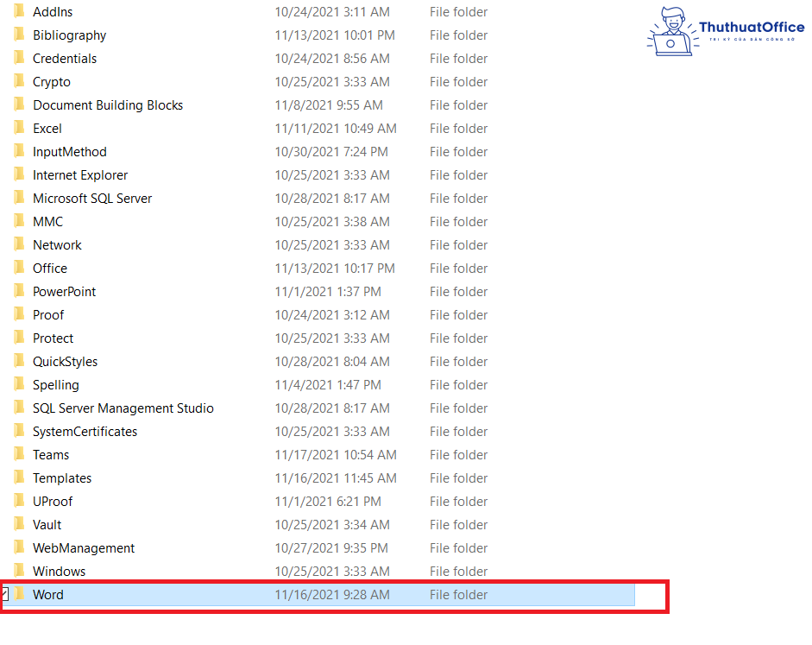812x645 pixels.
Task: Select the Templates folder icon
Action: tap(19, 477)
